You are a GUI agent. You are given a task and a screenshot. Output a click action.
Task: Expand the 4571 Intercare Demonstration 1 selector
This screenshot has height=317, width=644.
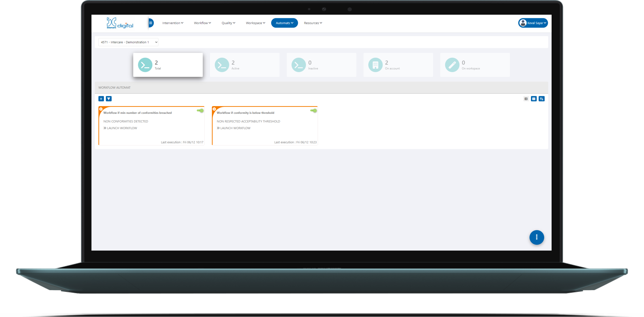(128, 42)
